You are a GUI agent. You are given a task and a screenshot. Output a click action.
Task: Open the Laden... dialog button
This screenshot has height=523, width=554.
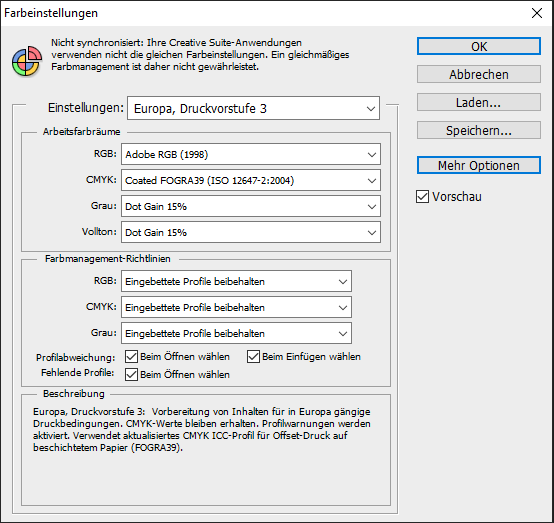(478, 102)
